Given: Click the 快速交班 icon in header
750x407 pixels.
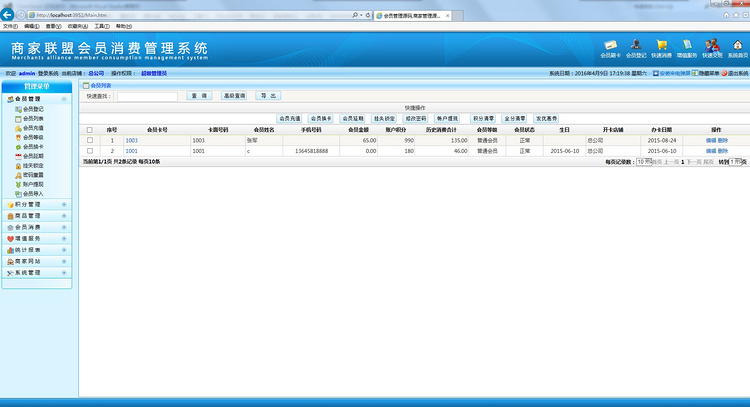Looking at the screenshot, I should pos(712,47).
